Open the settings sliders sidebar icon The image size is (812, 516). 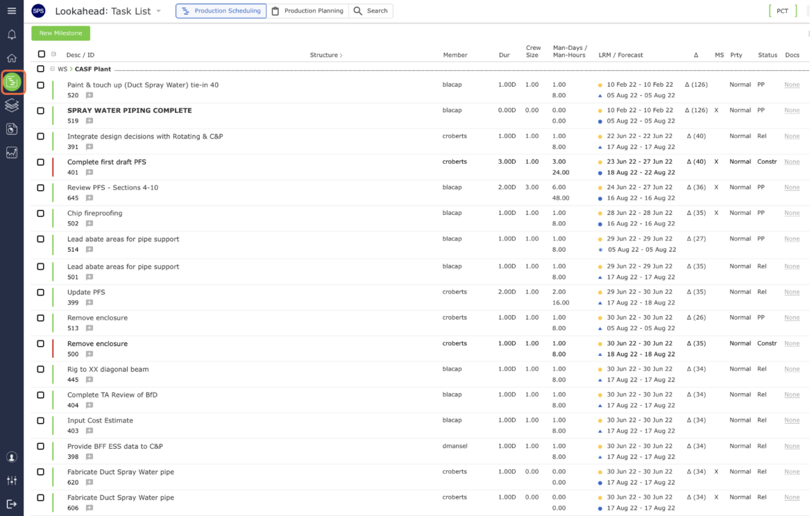[11, 481]
